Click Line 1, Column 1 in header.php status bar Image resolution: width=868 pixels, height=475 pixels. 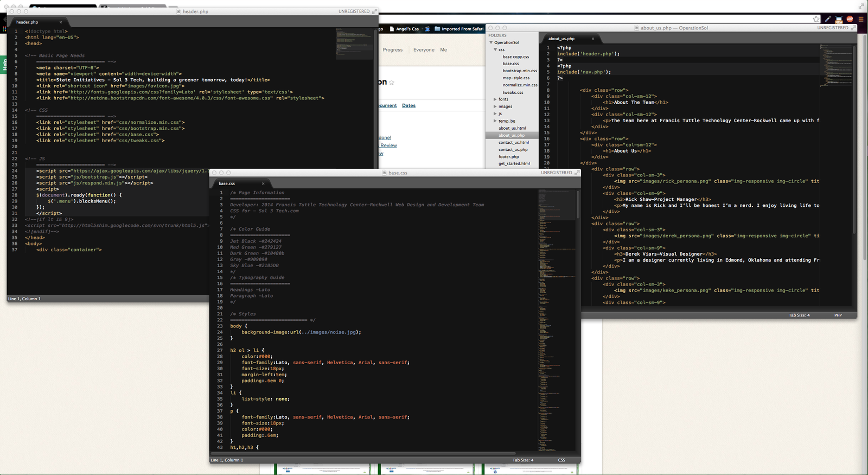pyautogui.click(x=24, y=299)
